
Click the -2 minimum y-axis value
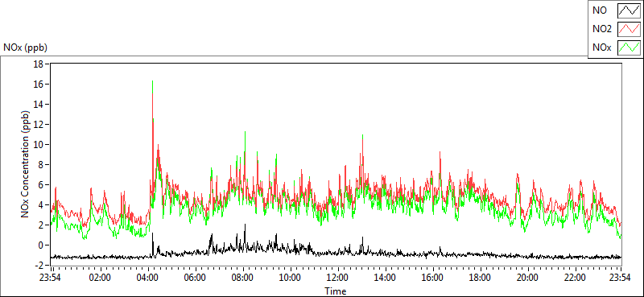tap(39, 265)
